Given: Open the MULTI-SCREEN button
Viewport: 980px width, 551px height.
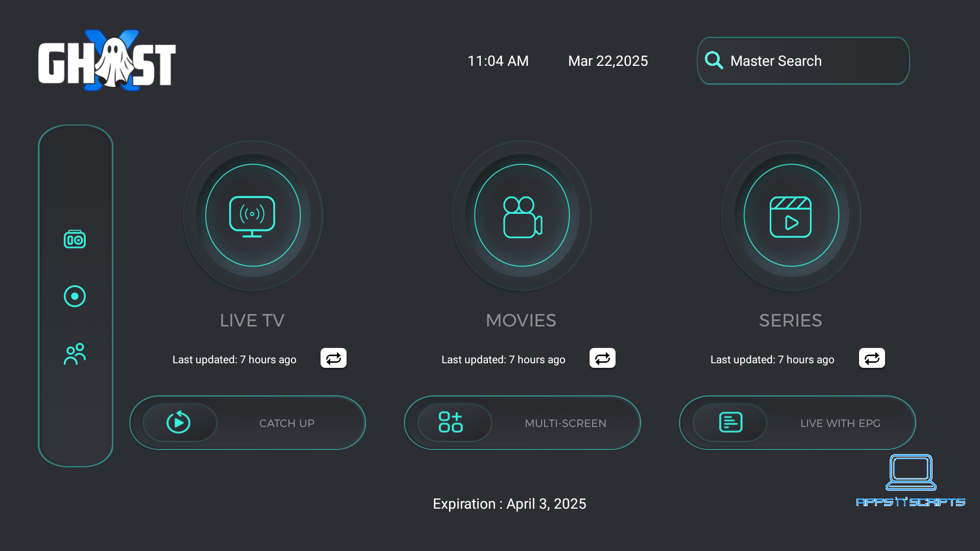Looking at the screenshot, I should pos(566,423).
